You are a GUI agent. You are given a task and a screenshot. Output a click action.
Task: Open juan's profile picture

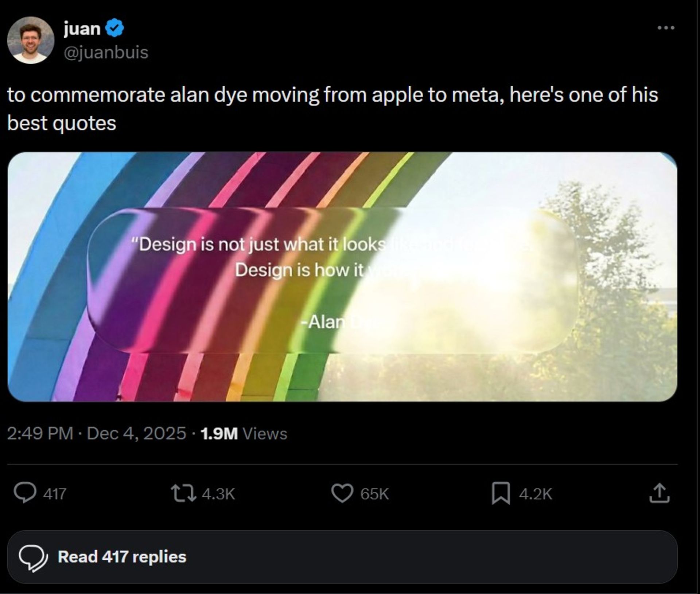[x=31, y=40]
